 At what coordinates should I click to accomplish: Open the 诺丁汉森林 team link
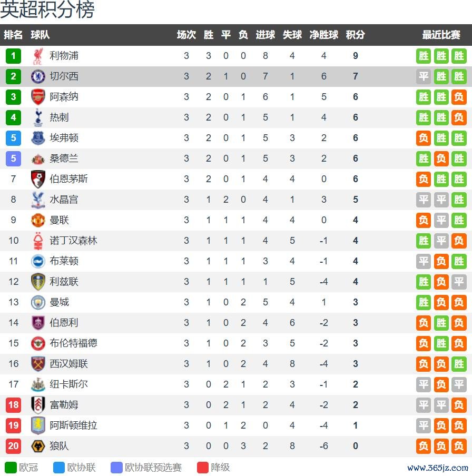[73, 241]
